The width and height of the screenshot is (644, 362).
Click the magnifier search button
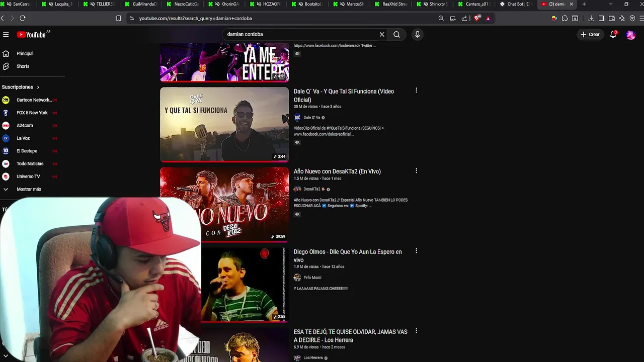tap(396, 35)
